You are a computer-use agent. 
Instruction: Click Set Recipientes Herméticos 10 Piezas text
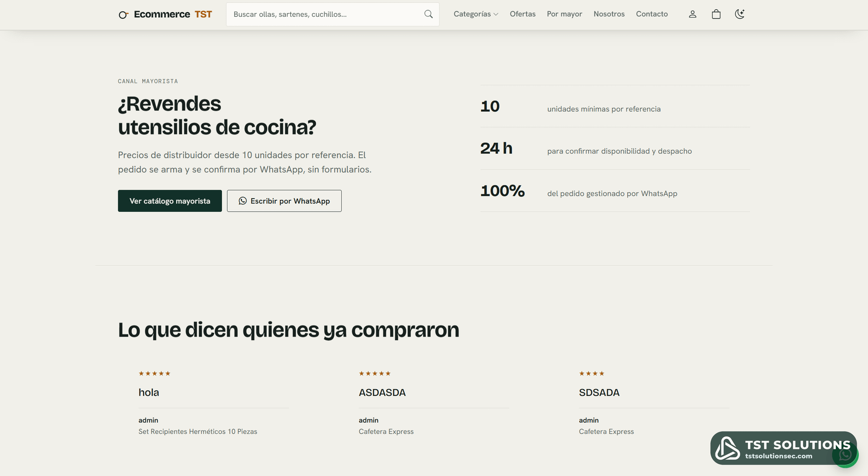click(197, 431)
